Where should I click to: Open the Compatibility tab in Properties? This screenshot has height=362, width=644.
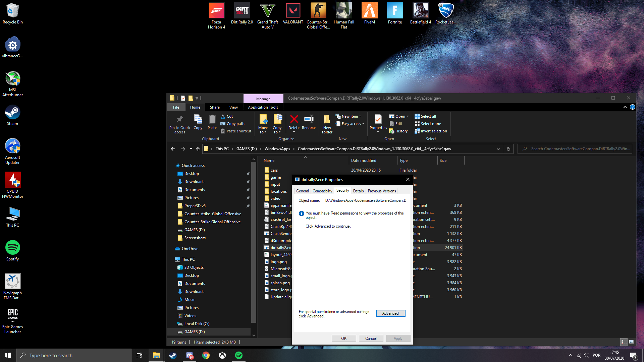pos(322,191)
